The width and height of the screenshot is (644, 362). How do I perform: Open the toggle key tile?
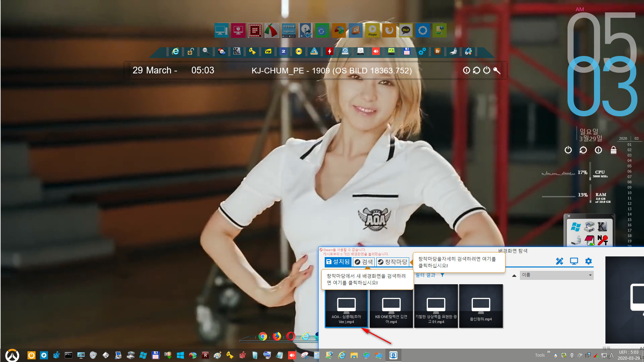288,31
